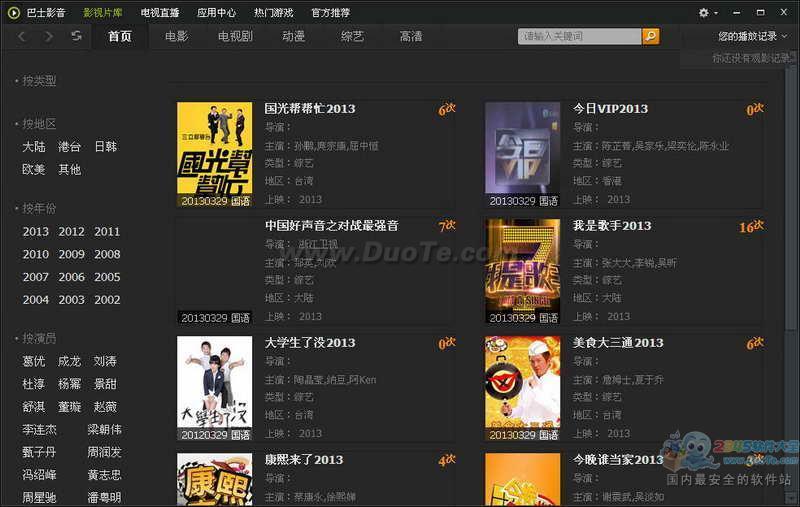
Task: Switch to the 高清 tab
Action: 411,36
